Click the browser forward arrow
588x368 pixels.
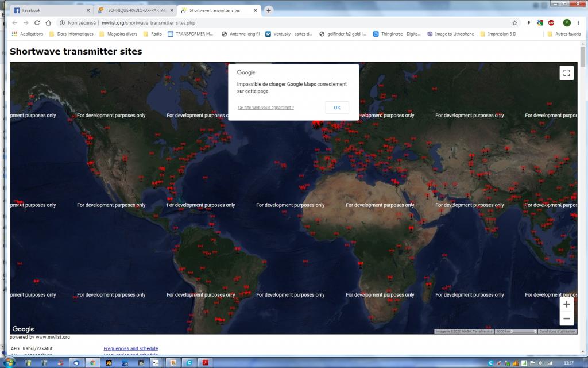pos(26,23)
